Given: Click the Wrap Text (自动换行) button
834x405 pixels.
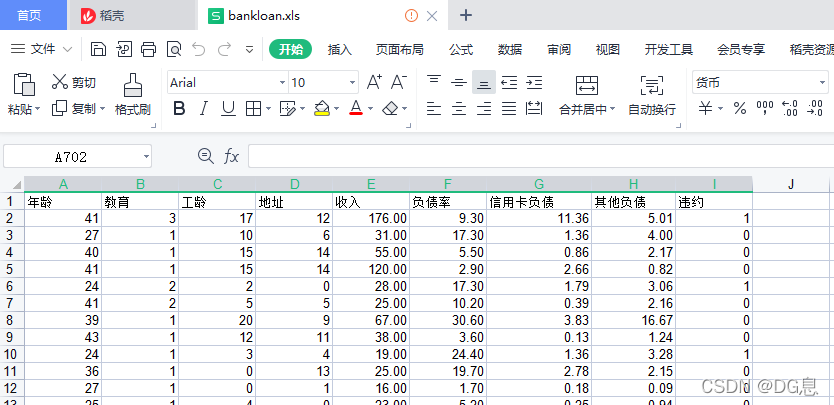Looking at the screenshot, I should pos(652,96).
